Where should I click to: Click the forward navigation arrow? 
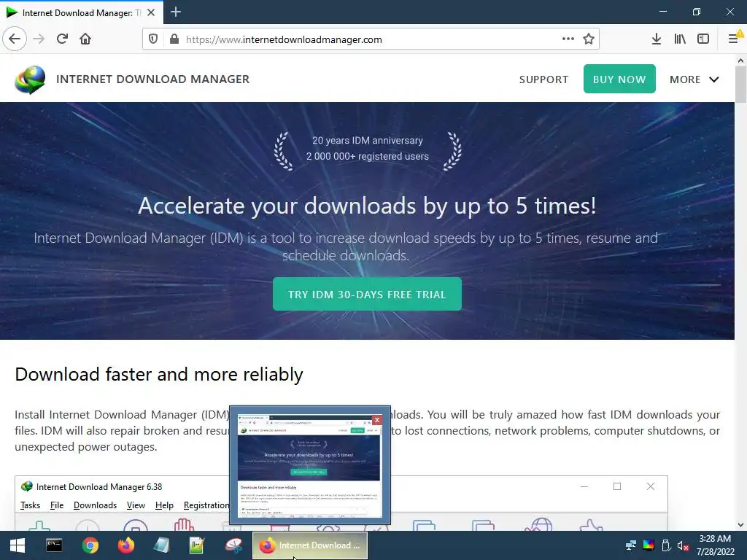[39, 39]
